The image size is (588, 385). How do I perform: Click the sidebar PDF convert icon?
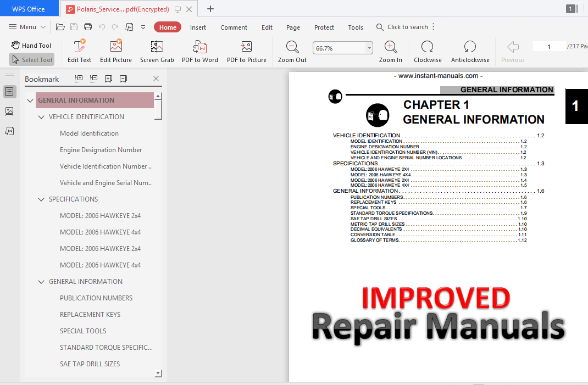(x=9, y=131)
